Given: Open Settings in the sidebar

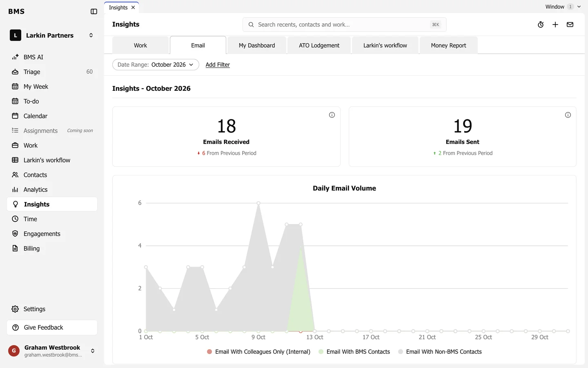Looking at the screenshot, I should pos(52,309).
